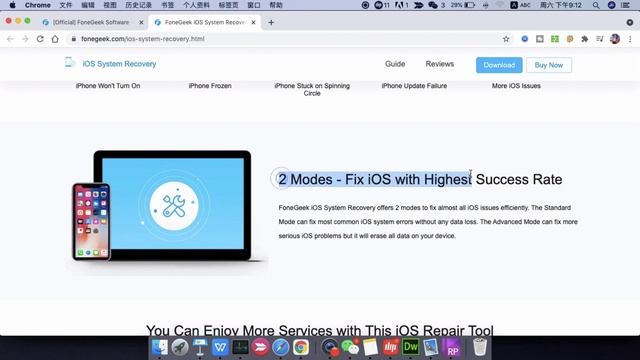This screenshot has width=640, height=360.
Task: Open the 编辑 (Edit) menu
Action: [x=88, y=5]
